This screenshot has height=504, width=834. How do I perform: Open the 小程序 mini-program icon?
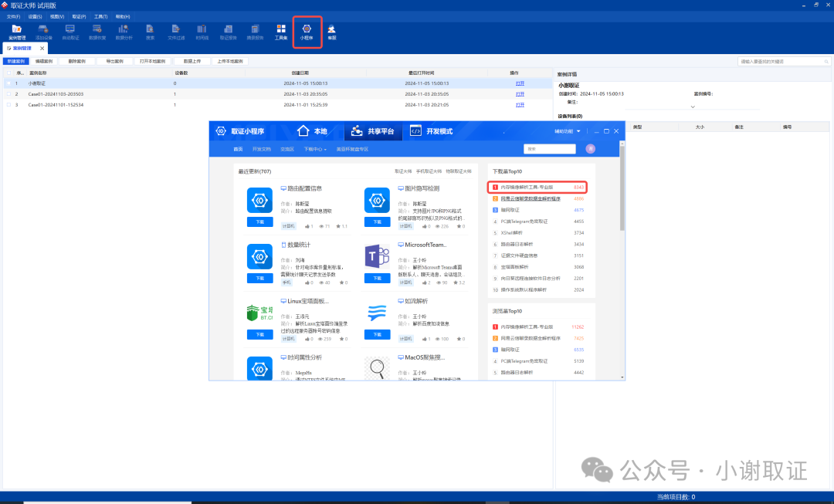(x=307, y=32)
